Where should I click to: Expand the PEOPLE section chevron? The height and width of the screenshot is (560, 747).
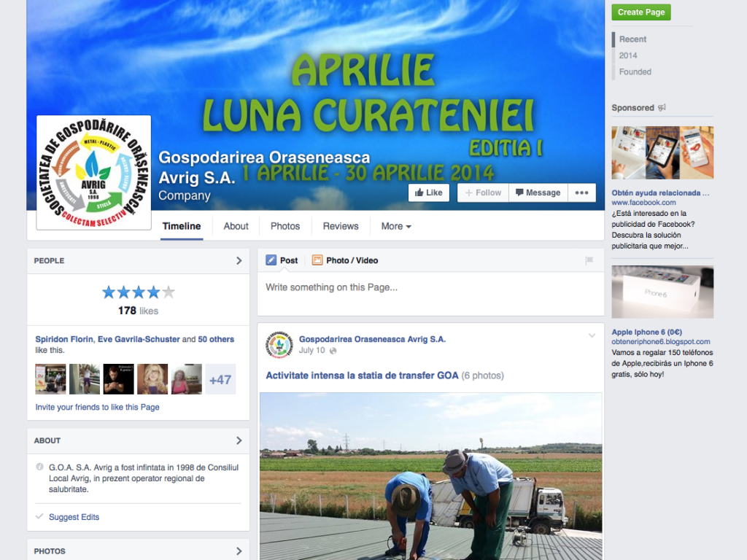click(239, 260)
